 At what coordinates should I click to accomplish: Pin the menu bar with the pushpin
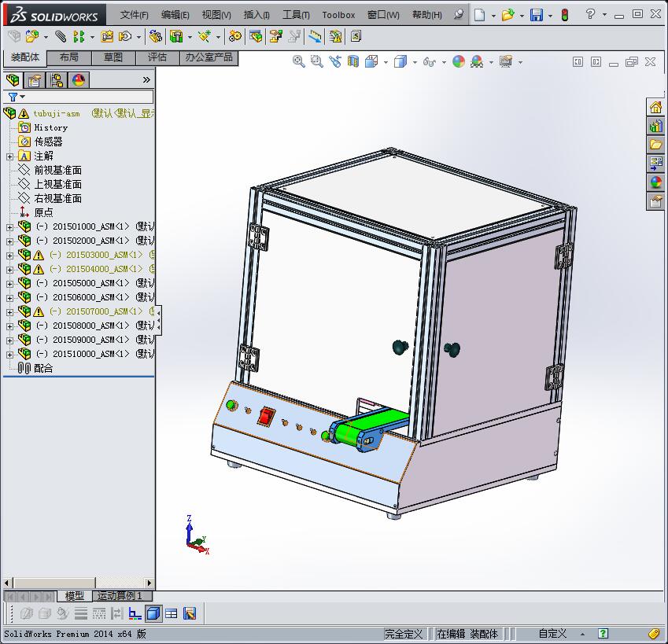click(459, 14)
